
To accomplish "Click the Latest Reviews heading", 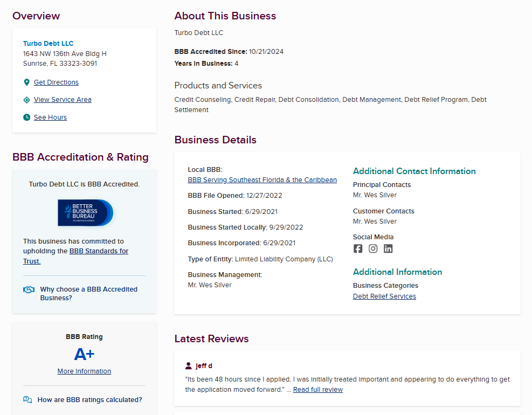I will point(211,338).
